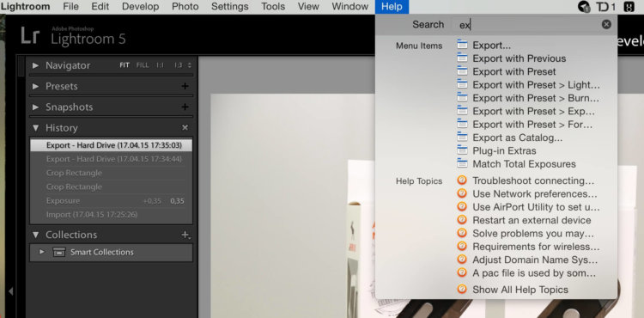Expand the Snapshots panel
The image size is (644, 318).
36,107
